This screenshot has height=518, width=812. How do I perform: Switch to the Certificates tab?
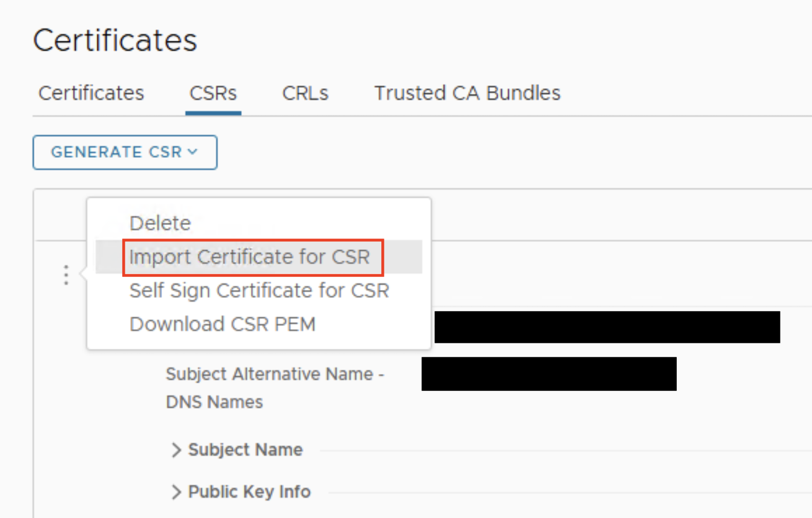(91, 93)
